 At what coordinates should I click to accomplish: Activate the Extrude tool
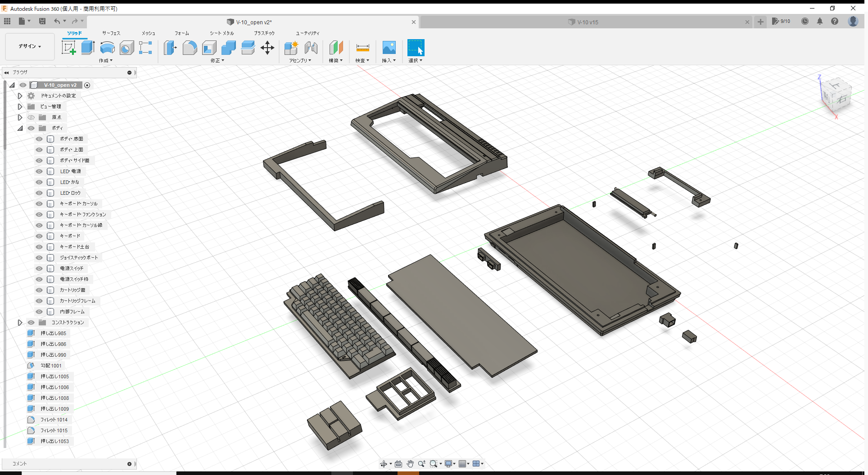87,48
